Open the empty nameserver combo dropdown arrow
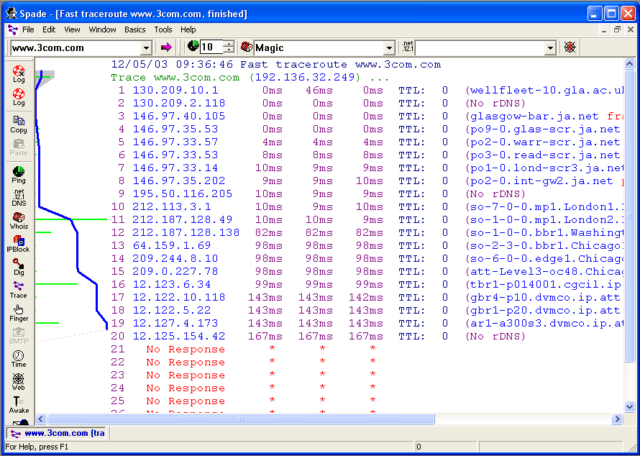640x456 pixels. point(551,48)
